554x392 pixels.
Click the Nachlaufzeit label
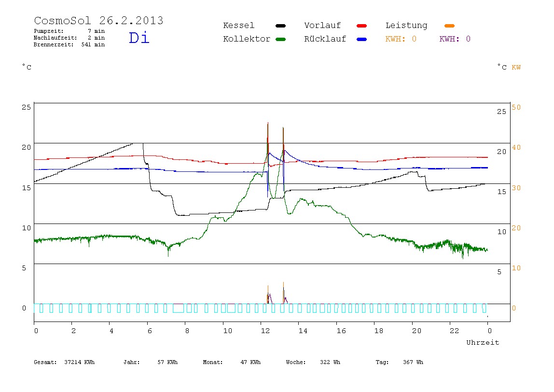coord(55,38)
